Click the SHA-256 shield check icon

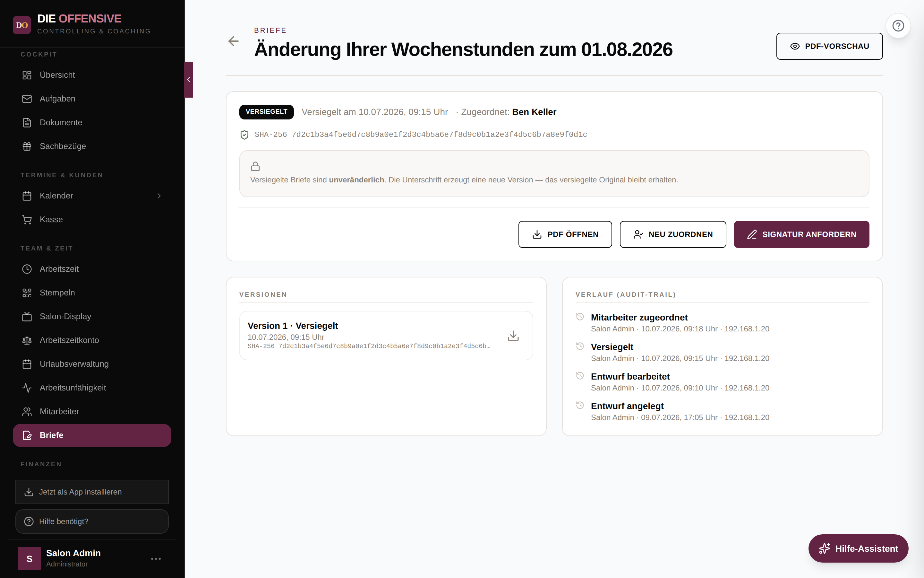coord(244,135)
